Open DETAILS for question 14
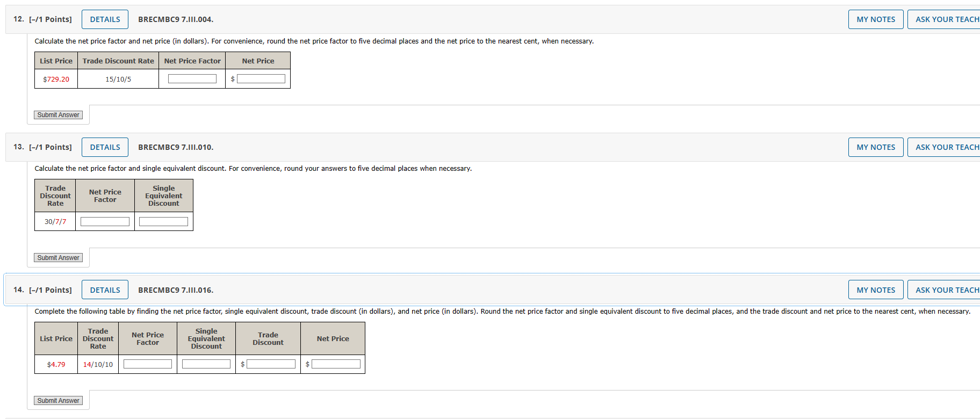980x419 pixels. [104, 289]
